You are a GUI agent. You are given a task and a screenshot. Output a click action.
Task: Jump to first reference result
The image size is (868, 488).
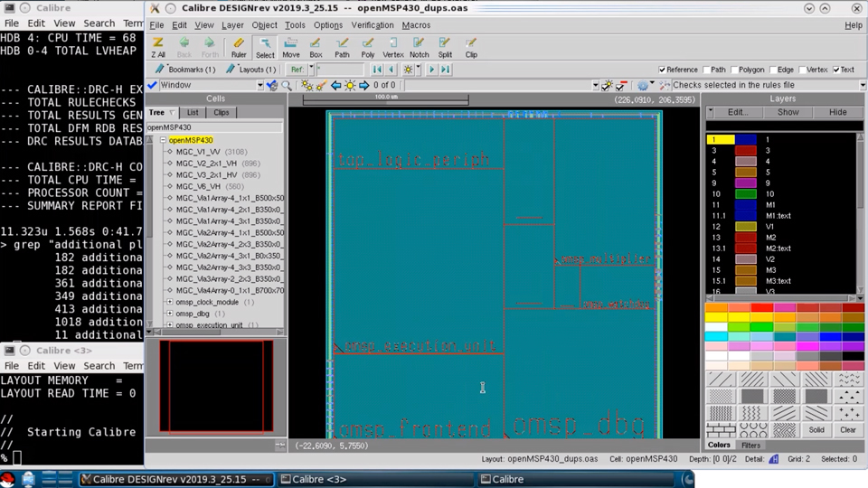pyautogui.click(x=378, y=70)
